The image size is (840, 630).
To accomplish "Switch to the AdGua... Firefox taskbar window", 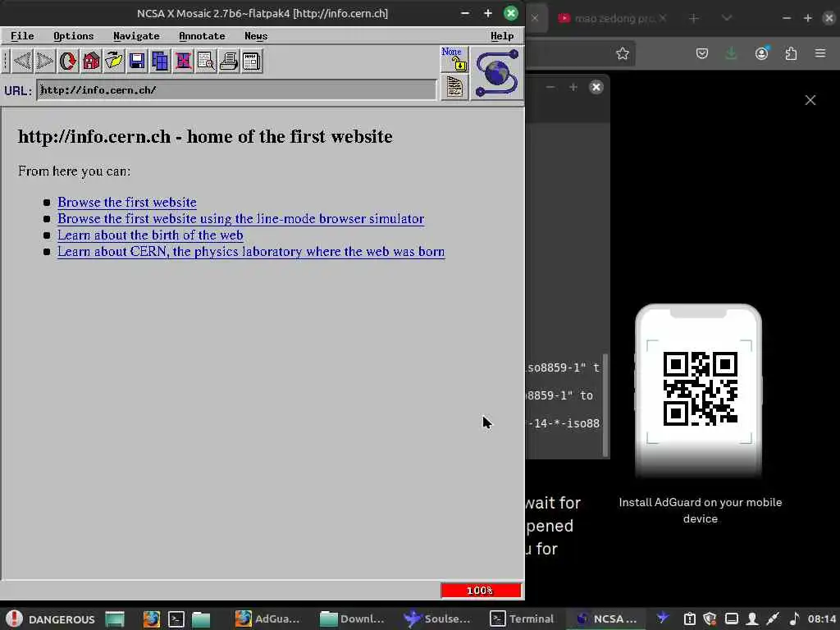I will pos(268,619).
